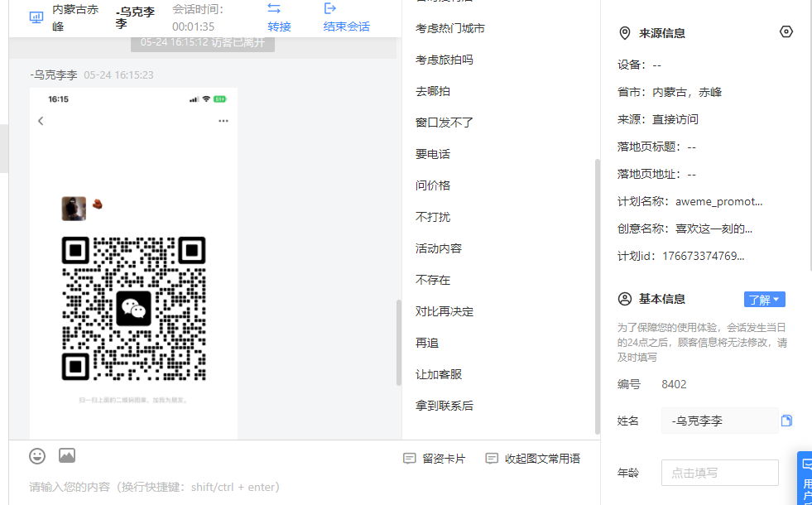Select quick phrase 考虑旅拍吗
This screenshot has width=812, height=505.
(444, 60)
